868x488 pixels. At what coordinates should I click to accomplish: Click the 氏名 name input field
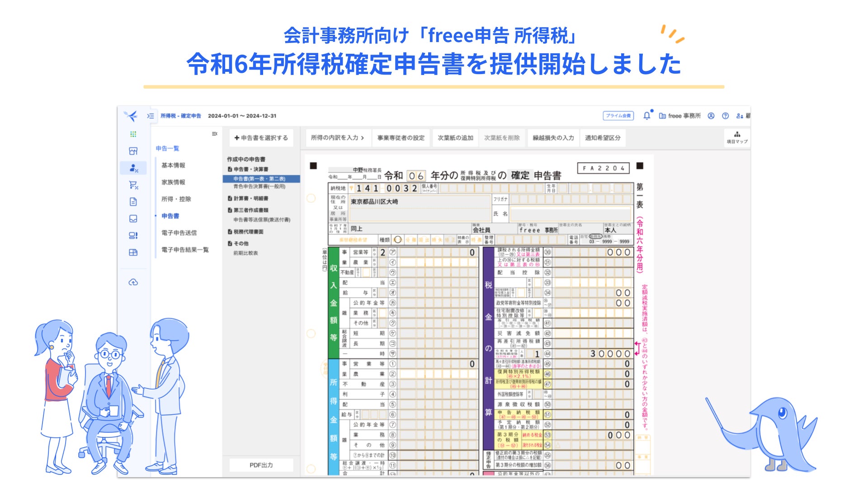click(570, 214)
